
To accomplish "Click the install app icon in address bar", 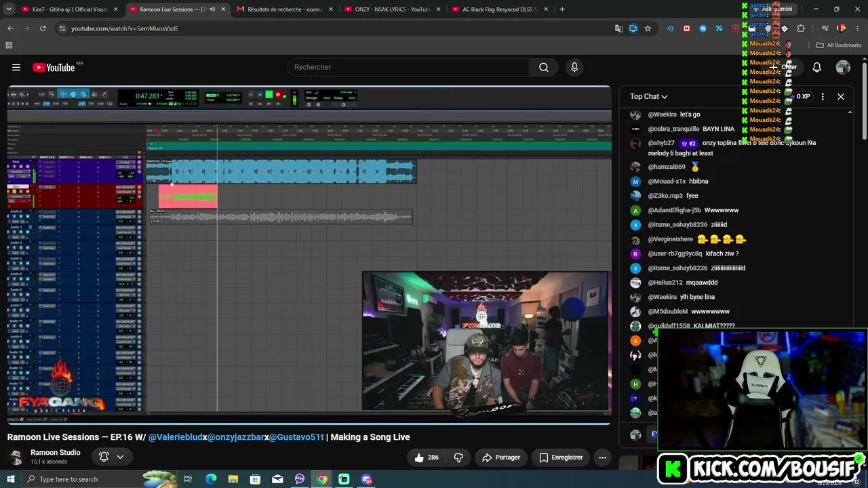I will click(633, 28).
